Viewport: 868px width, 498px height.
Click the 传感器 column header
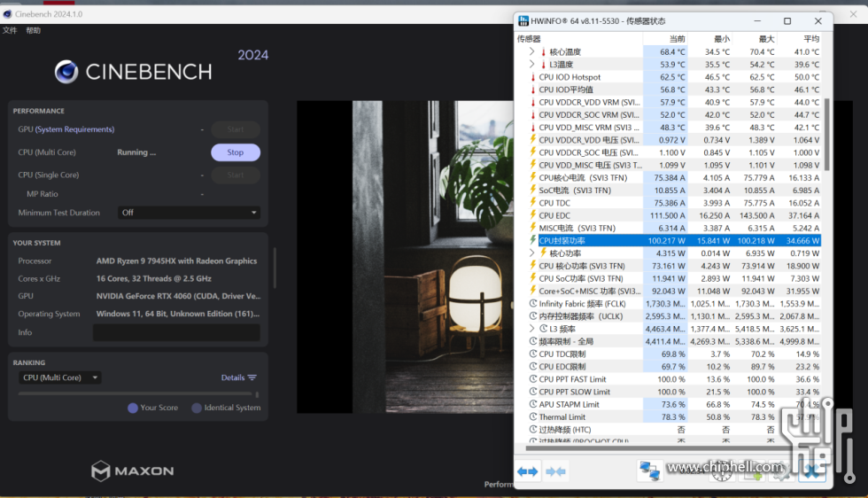(578, 39)
